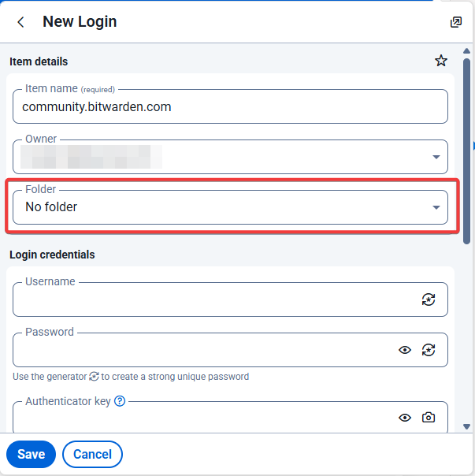Screen dimensions: 475x476
Task: Open the Owner dropdown
Action: 230,157
